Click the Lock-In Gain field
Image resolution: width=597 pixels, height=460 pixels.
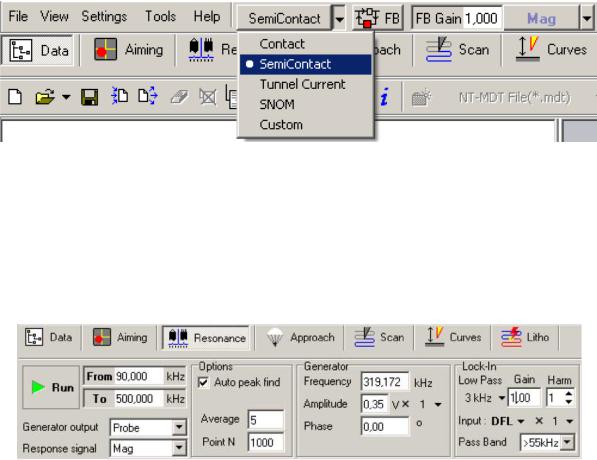[x=524, y=398]
